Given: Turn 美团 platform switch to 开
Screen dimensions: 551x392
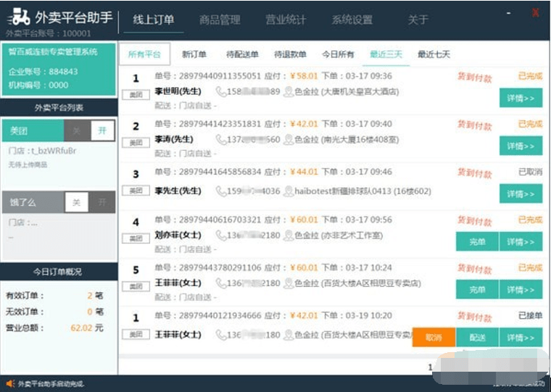Looking at the screenshot, I should 102,131.
